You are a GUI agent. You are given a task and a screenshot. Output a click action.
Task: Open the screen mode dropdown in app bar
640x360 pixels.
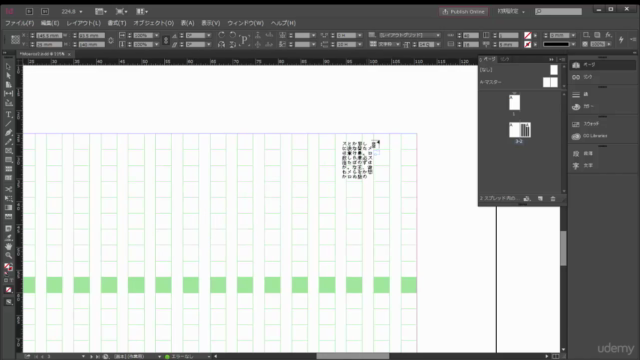(121, 11)
